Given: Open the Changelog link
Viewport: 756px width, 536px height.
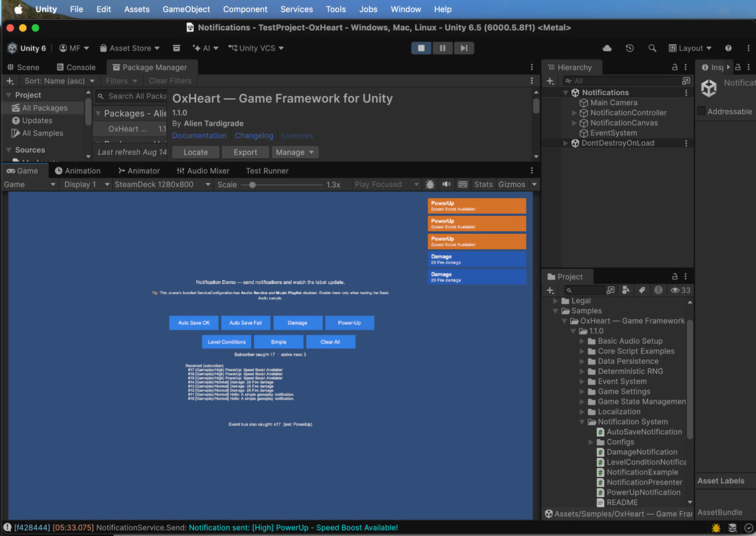Looking at the screenshot, I should pos(254,135).
